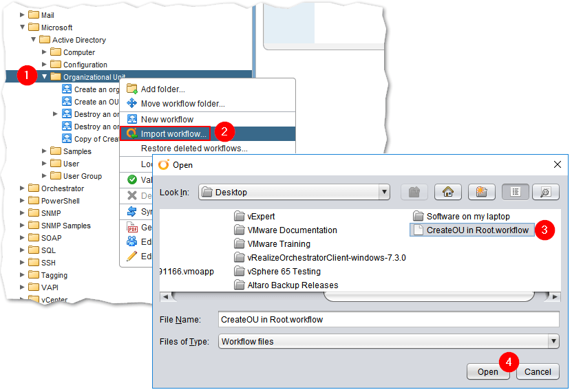The image size is (572, 392).
Task: Click the grey Delete X icon
Action: coord(132,195)
